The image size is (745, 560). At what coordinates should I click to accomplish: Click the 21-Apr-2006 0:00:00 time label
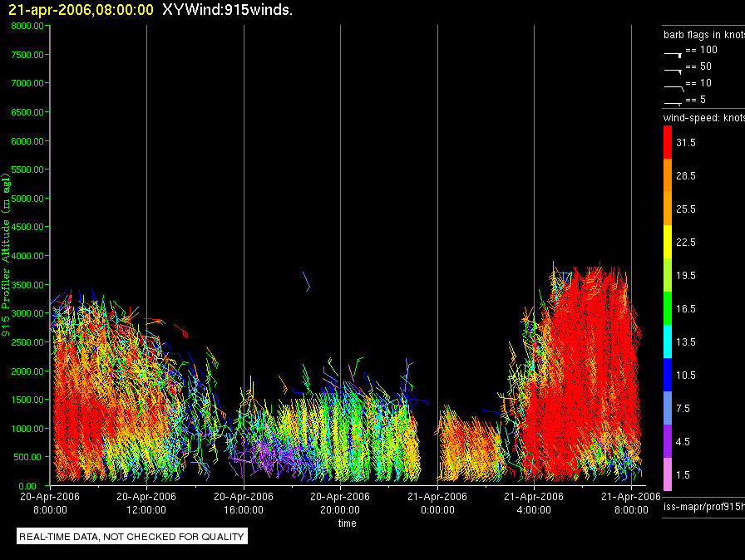[437, 503]
